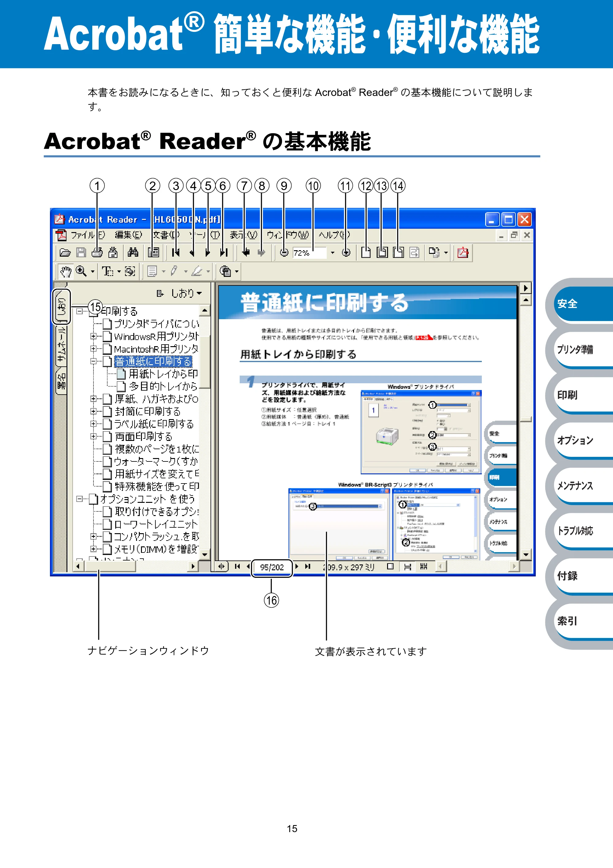Expand the 封筒に印刷する bookmark
613x868 pixels.
[x=93, y=411]
